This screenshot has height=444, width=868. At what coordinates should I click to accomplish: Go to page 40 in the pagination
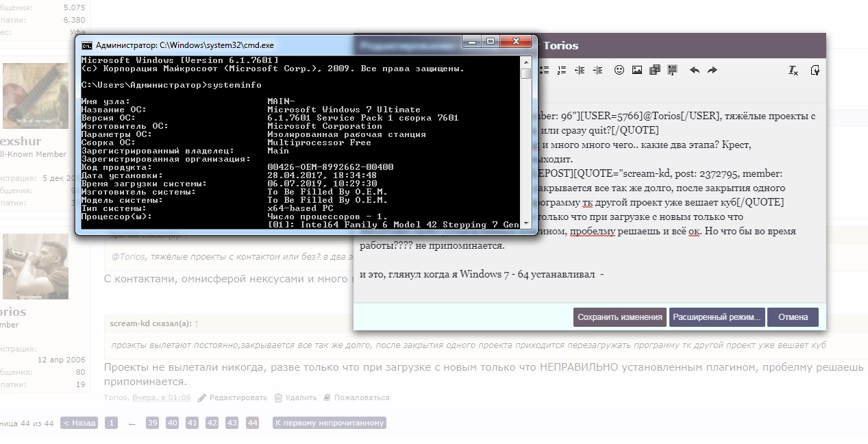173,423
